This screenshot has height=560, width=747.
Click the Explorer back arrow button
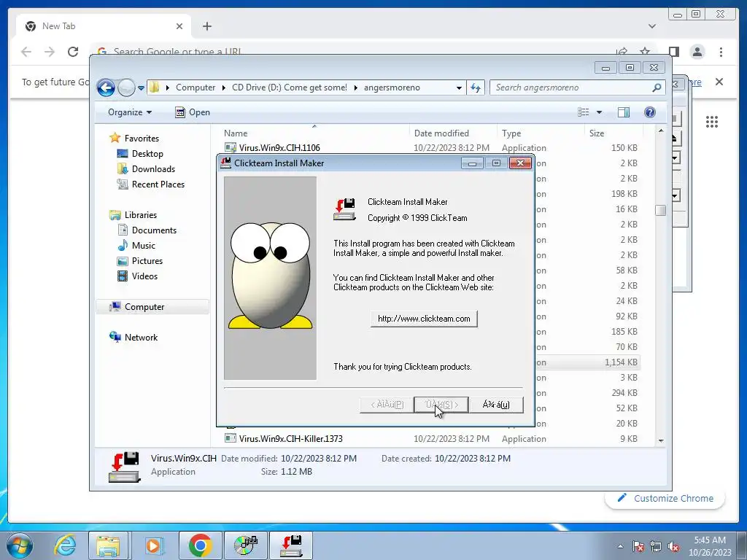pyautogui.click(x=106, y=87)
